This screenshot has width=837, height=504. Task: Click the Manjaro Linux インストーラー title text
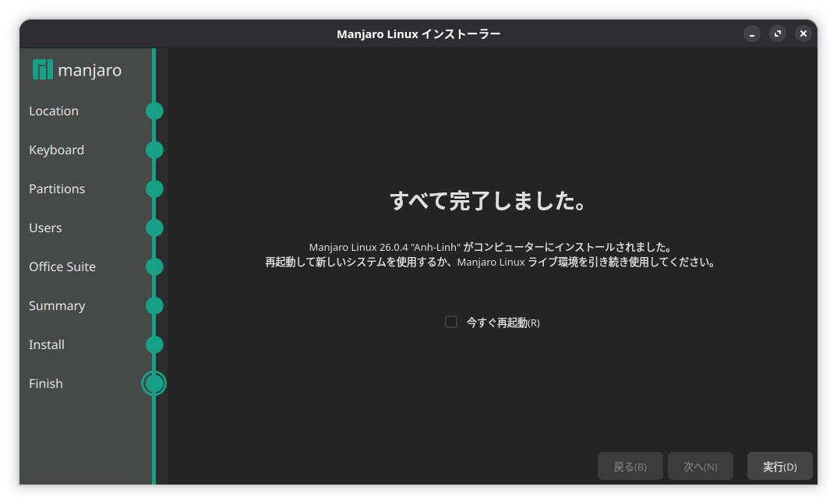click(x=418, y=34)
